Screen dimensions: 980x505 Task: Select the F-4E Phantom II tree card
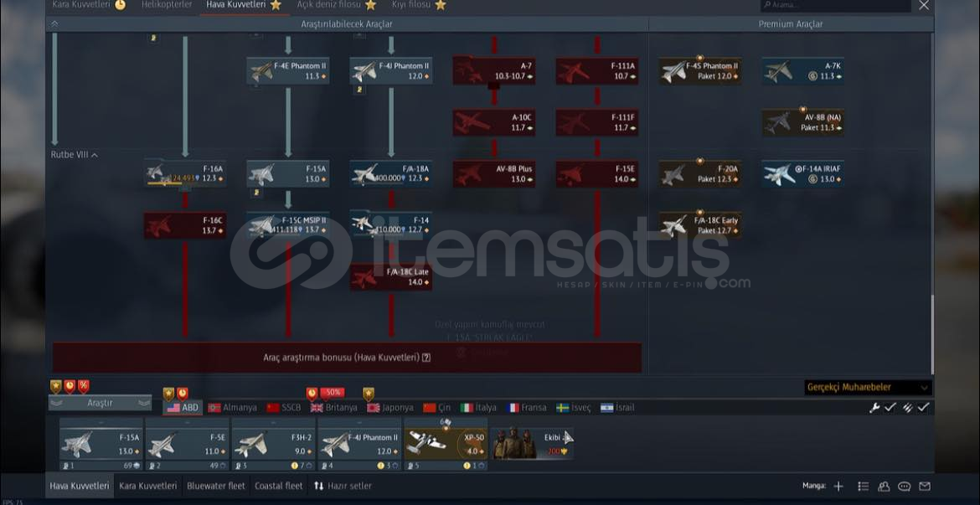[288, 70]
